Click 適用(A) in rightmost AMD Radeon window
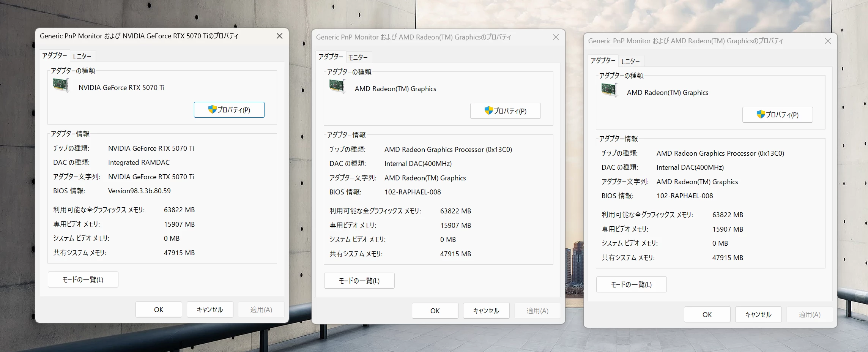This screenshot has width=868, height=352. tap(810, 314)
